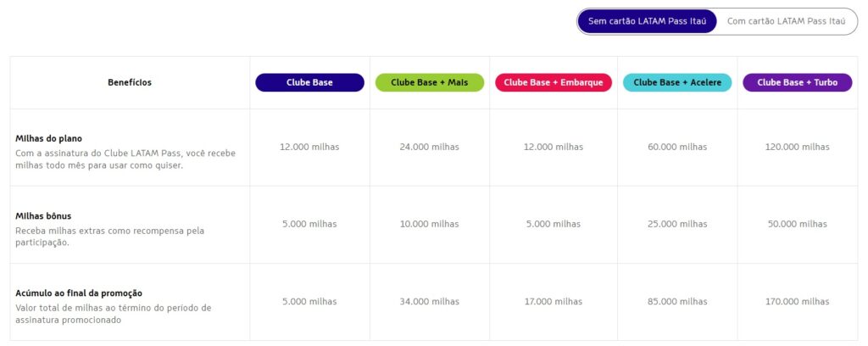Choose the Clube Base + Mais plan
Viewport: 868px width, 346px height.
[430, 82]
